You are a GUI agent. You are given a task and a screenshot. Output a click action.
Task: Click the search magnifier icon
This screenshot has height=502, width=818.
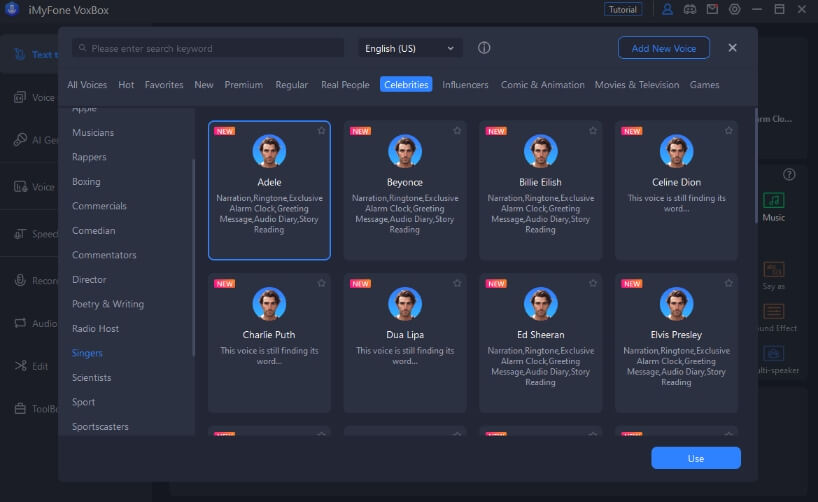coord(82,48)
